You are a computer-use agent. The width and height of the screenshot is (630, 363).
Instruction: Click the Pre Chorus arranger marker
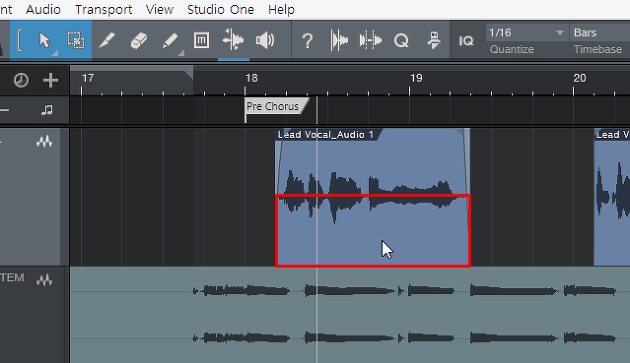pos(276,106)
